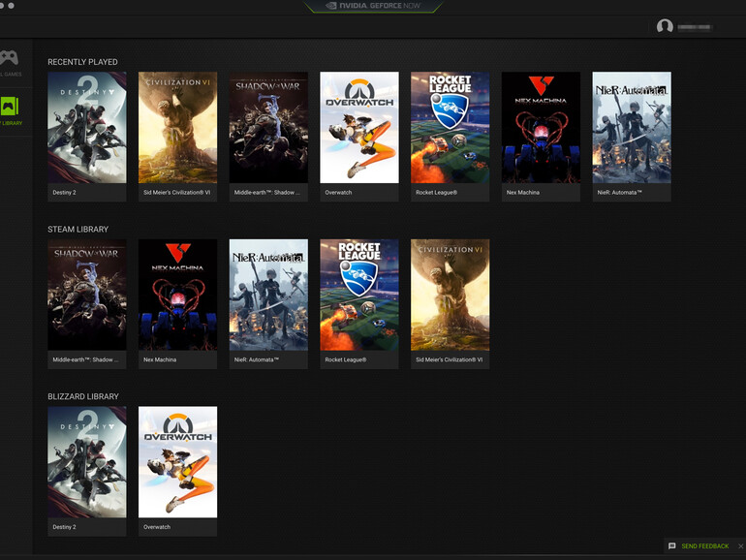746x560 pixels.
Task: Select Shadow of War in Recently Played
Action: click(268, 127)
